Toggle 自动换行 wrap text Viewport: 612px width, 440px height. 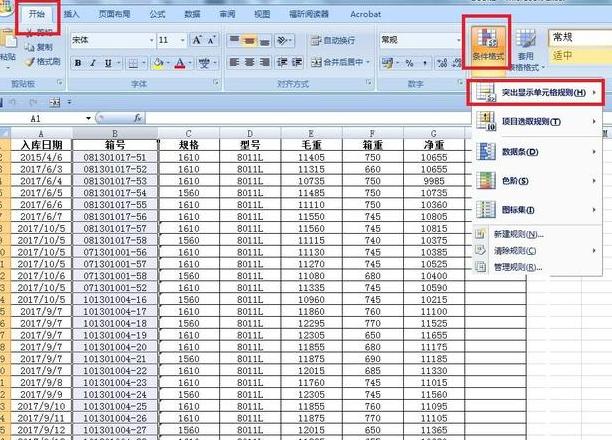(333, 40)
